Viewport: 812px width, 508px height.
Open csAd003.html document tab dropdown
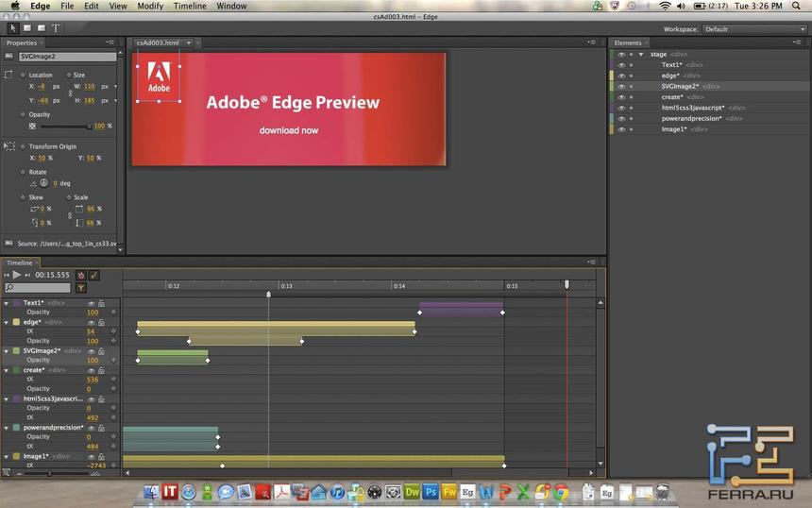coord(189,42)
